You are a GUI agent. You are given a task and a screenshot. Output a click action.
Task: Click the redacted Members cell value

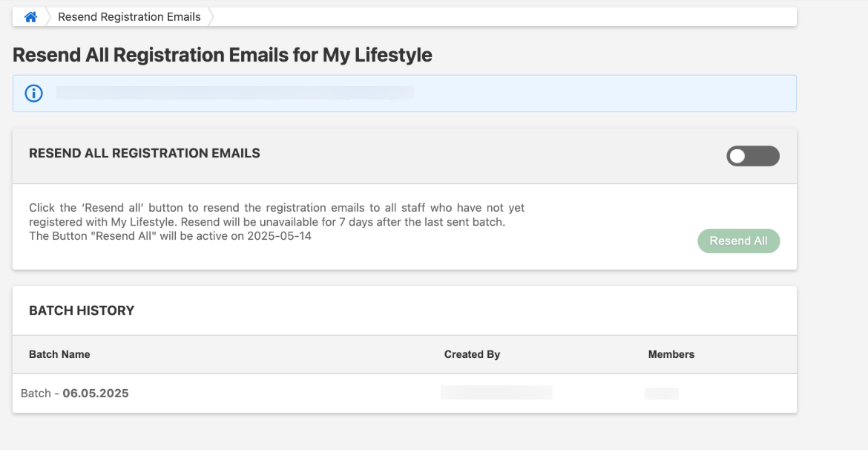tap(662, 394)
